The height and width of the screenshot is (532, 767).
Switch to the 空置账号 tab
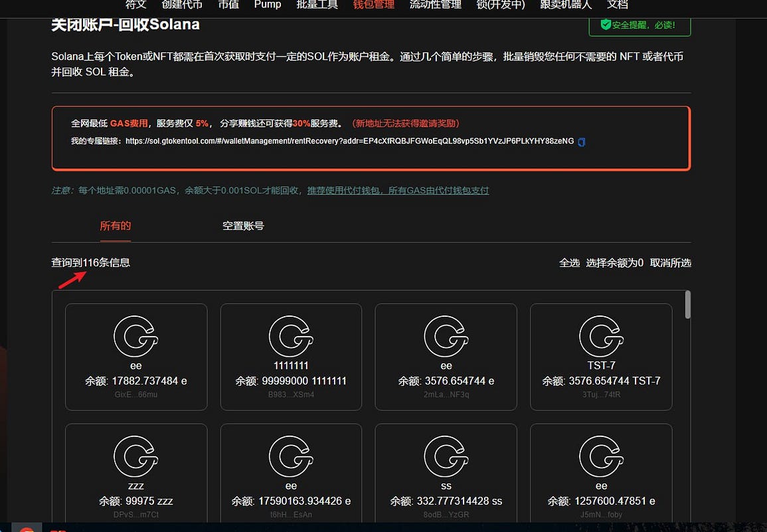coord(243,226)
